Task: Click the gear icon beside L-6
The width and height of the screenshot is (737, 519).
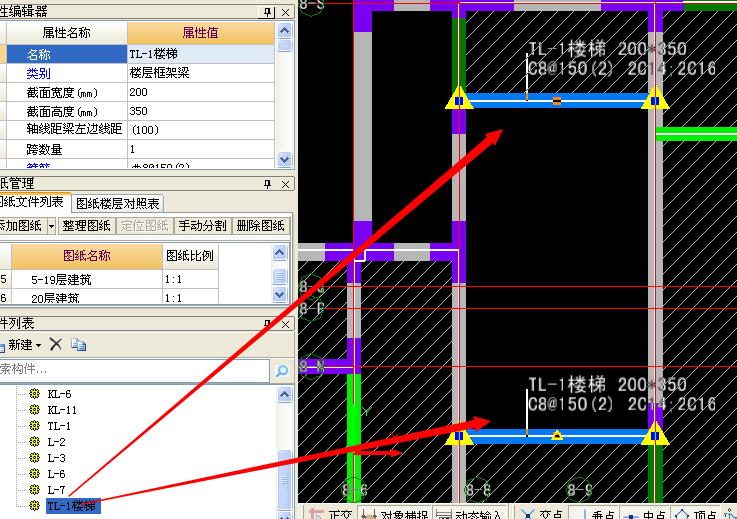Action: coord(34,473)
